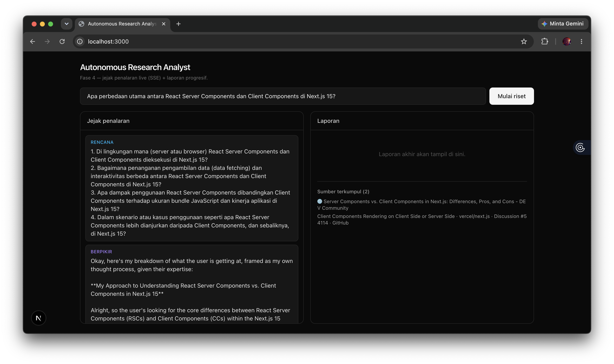
Task: Open the floating spiral side-panel icon
Action: 580,148
